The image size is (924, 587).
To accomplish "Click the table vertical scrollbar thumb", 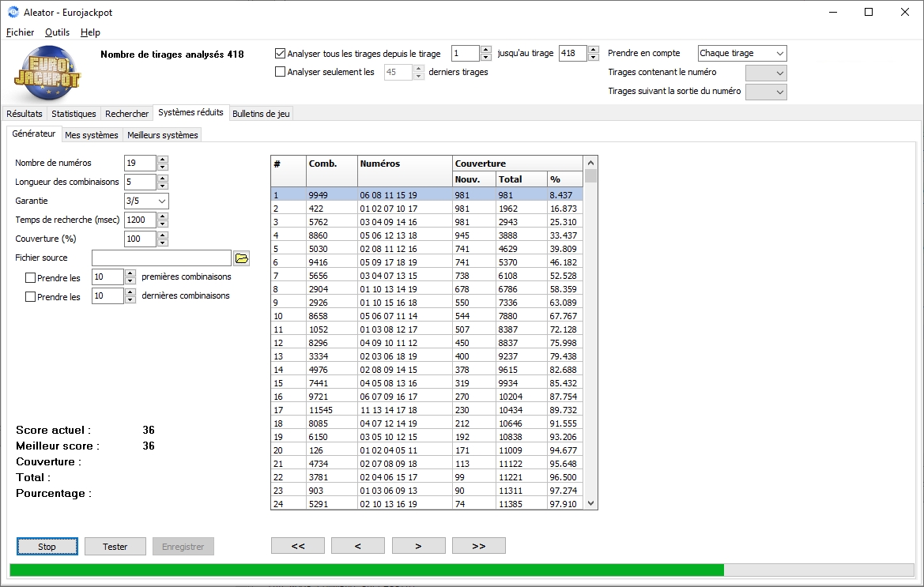I will [x=591, y=175].
